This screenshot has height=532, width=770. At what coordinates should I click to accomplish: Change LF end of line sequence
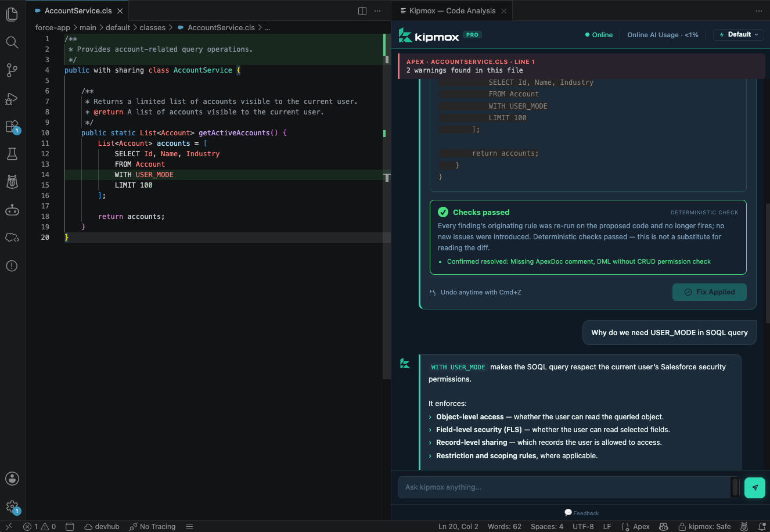[x=607, y=527]
